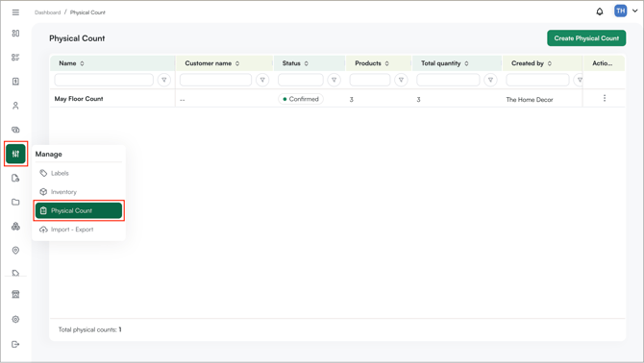Sort by Created by column
644x363 pixels.
(550, 63)
